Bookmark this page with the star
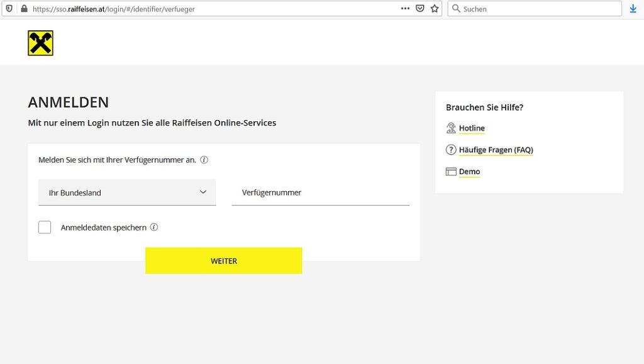Screen dimensions: 644x364 click(435, 9)
